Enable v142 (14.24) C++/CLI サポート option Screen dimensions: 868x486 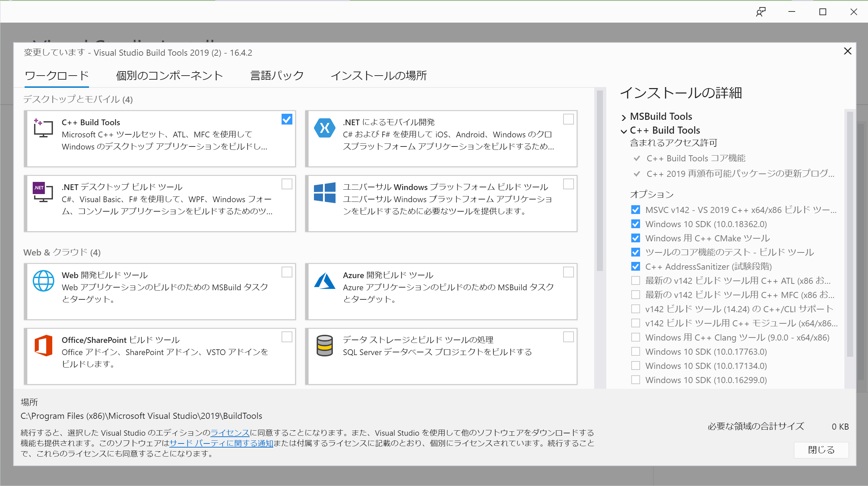(x=635, y=309)
